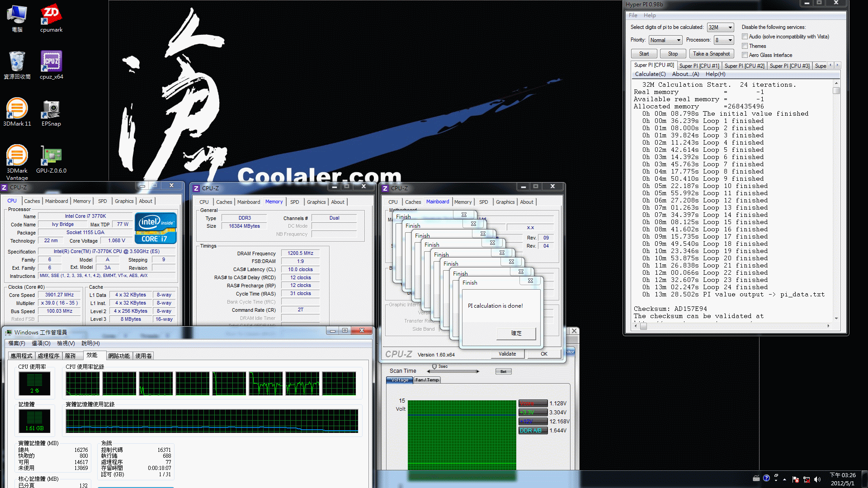Click Take a Snapshot button

pyautogui.click(x=711, y=54)
